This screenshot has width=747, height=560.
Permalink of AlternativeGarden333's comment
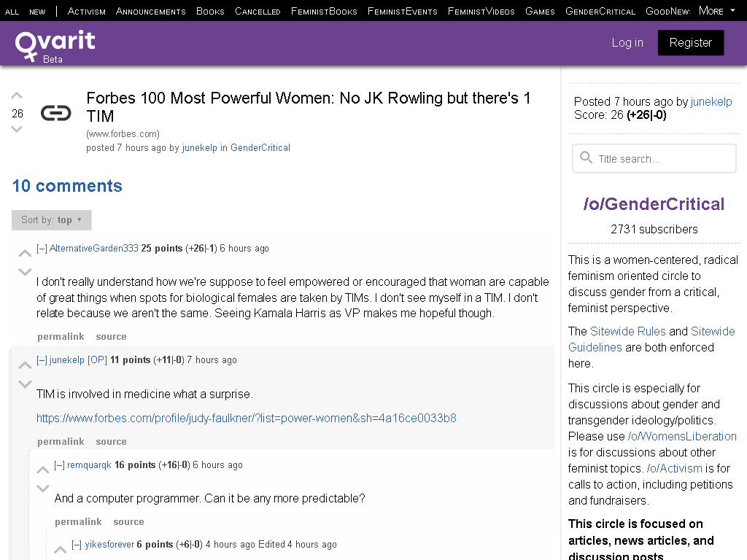(61, 336)
